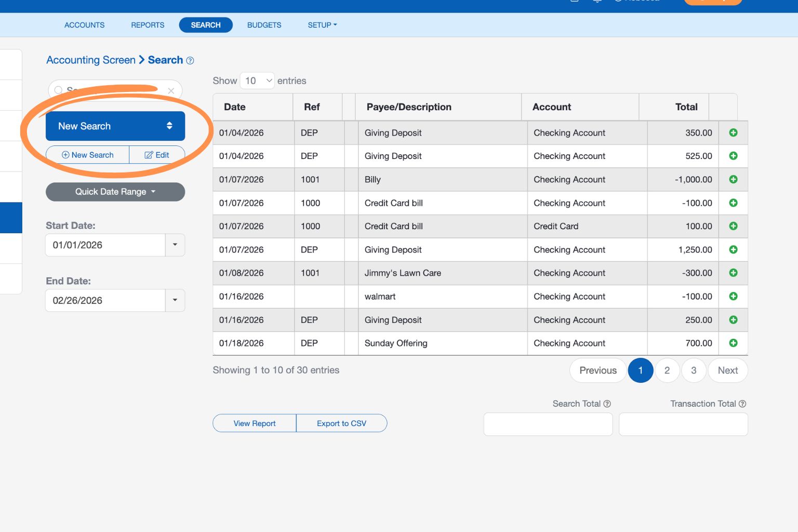Open help icon beside Search heading

point(190,61)
